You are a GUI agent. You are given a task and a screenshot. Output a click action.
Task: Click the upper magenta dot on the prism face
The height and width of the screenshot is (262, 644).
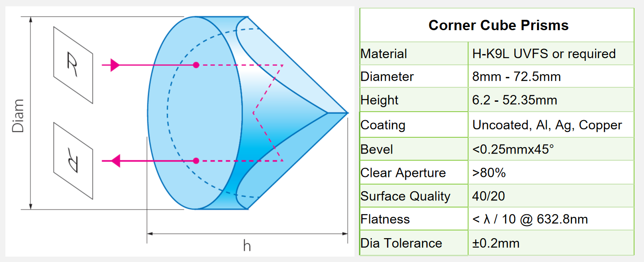196,65
